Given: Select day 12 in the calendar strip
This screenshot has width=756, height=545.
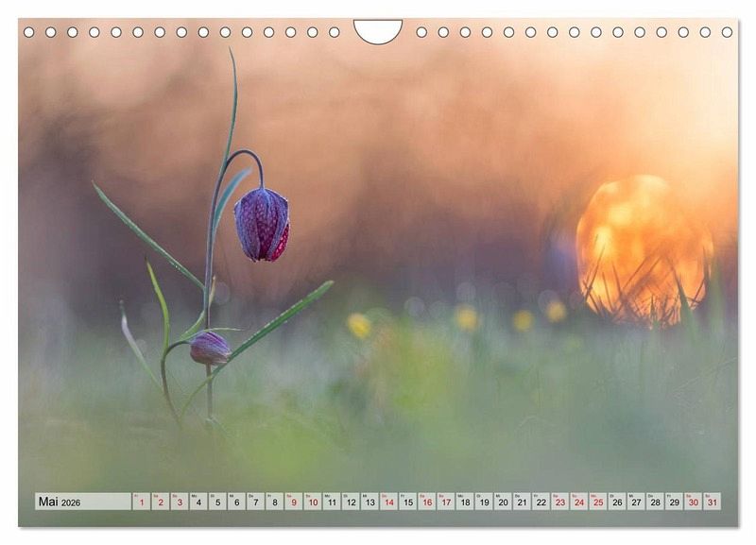Looking at the screenshot, I should pyautogui.click(x=351, y=502).
